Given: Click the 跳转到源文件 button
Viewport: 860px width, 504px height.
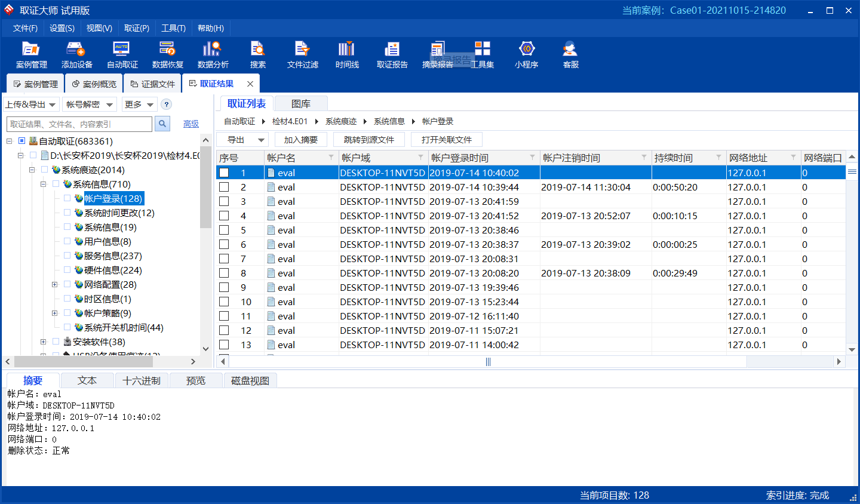Looking at the screenshot, I should click(369, 140).
